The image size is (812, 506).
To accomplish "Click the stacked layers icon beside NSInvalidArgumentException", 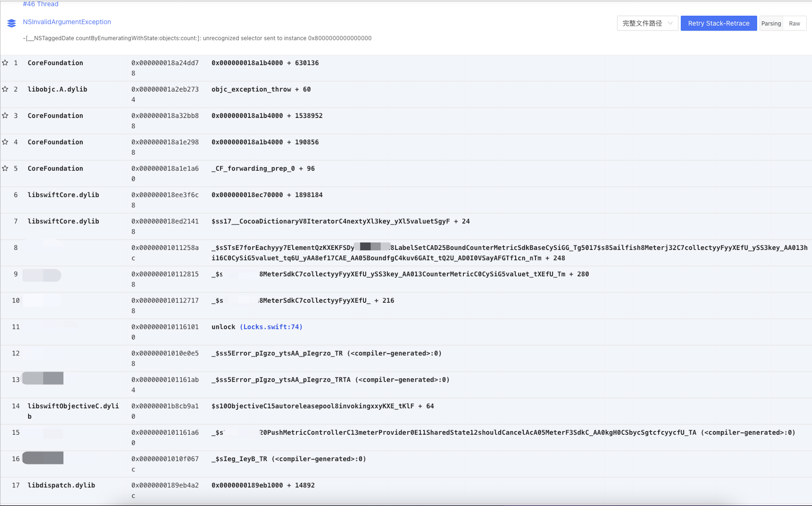I will tap(11, 23).
